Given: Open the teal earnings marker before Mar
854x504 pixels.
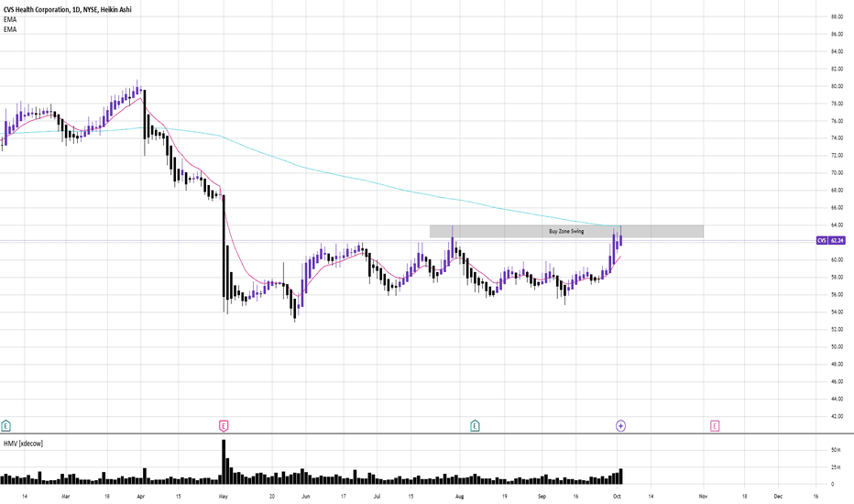Looking at the screenshot, I should point(5,425).
